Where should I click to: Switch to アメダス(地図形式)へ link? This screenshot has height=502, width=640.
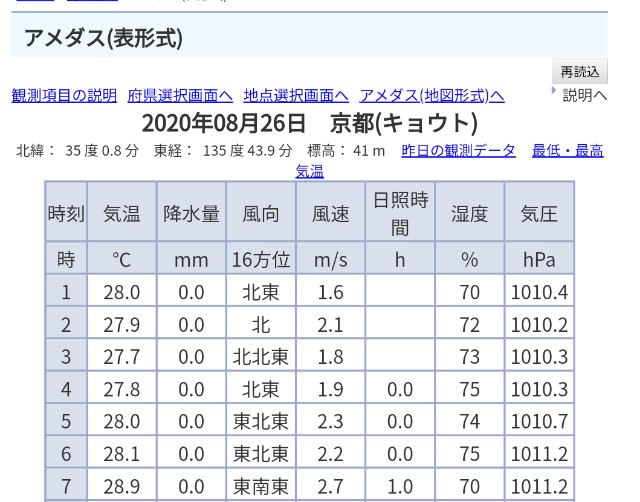432,96
